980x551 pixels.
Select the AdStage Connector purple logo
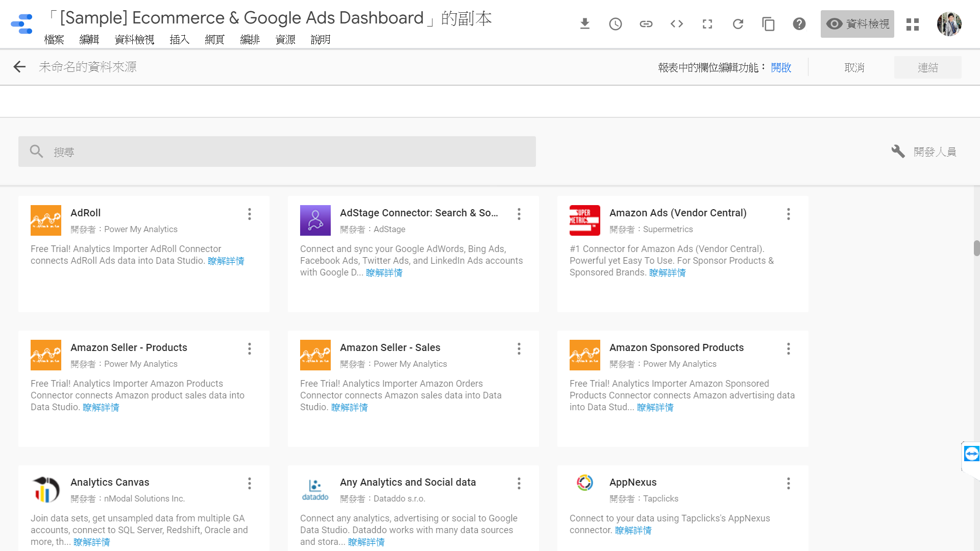pyautogui.click(x=315, y=220)
